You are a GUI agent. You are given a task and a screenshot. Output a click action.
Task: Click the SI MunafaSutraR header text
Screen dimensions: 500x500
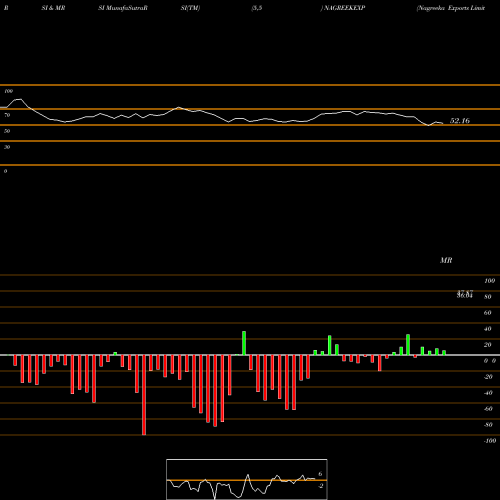(x=123, y=8)
